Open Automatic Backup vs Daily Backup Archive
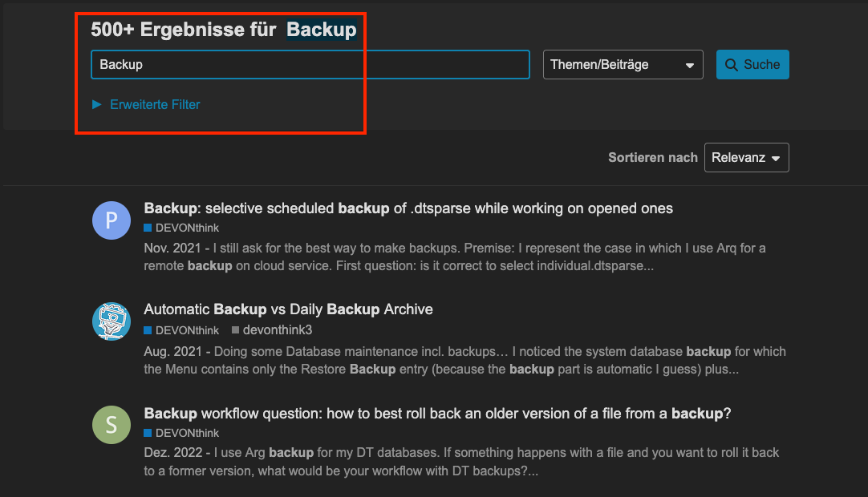868x497 pixels. (289, 309)
